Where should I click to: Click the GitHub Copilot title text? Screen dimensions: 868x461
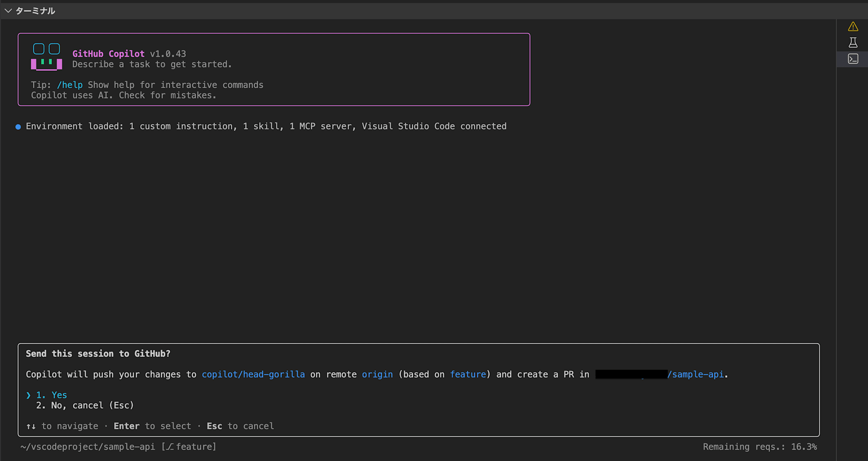(108, 54)
